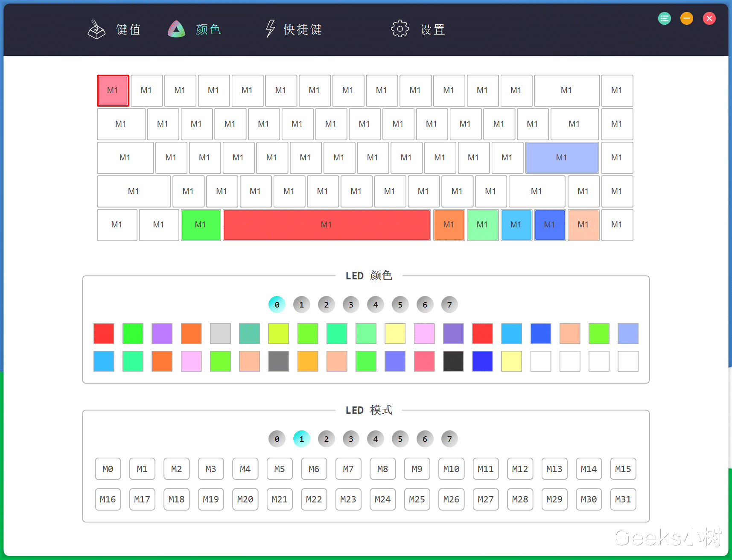The height and width of the screenshot is (560, 732).
Task: Select LED mode M31
Action: coord(623,499)
